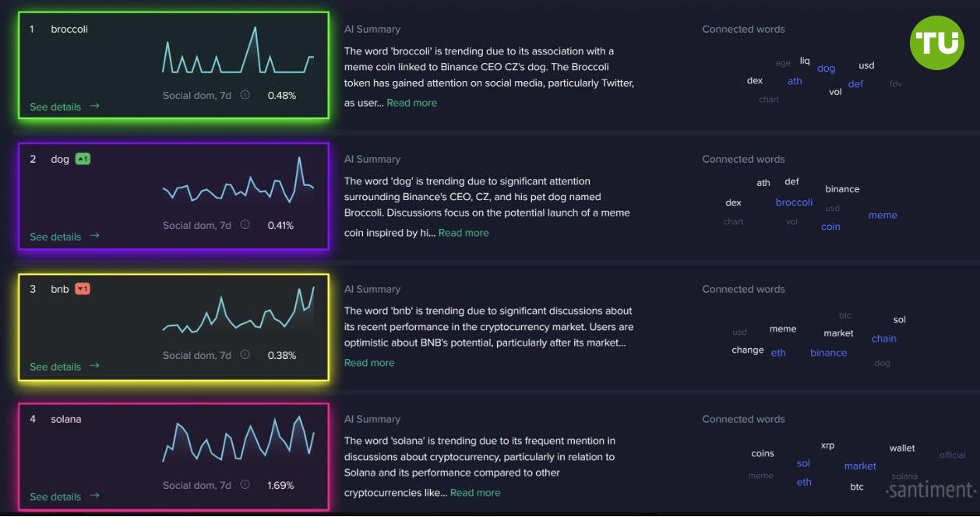Click info icon beside solana Social dom
This screenshot has width=980, height=517.
tap(245, 485)
